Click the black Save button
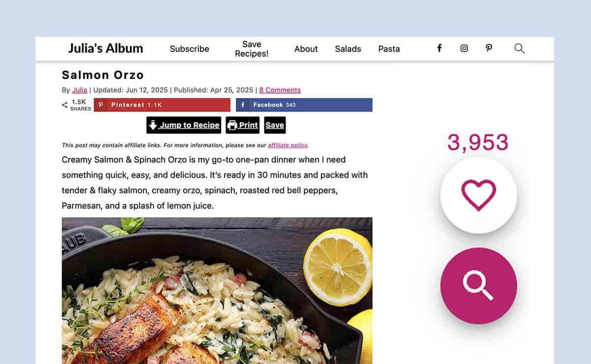 tap(275, 125)
